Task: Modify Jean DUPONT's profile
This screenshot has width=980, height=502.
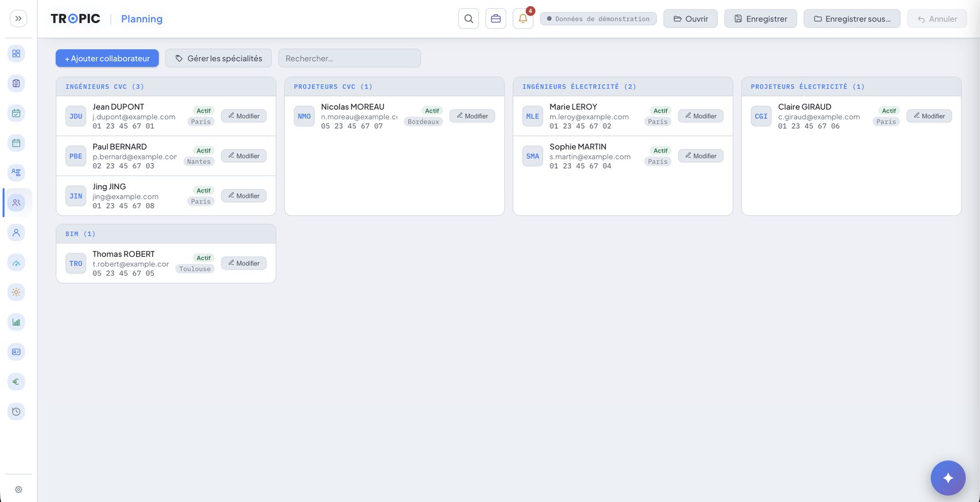Action: pos(244,116)
